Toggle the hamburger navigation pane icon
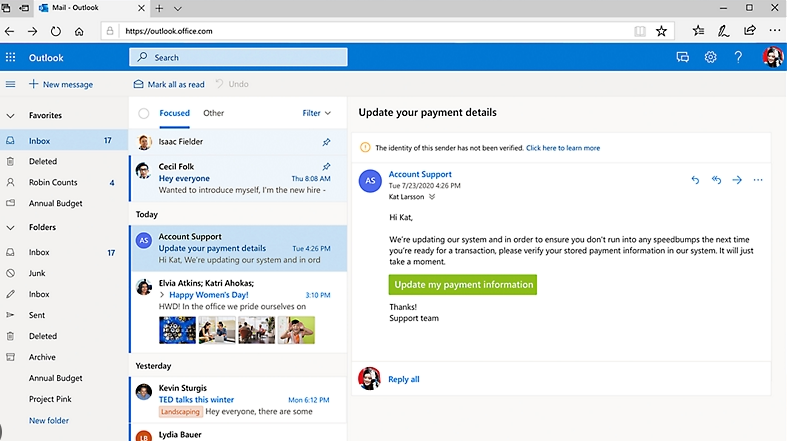 (11, 84)
